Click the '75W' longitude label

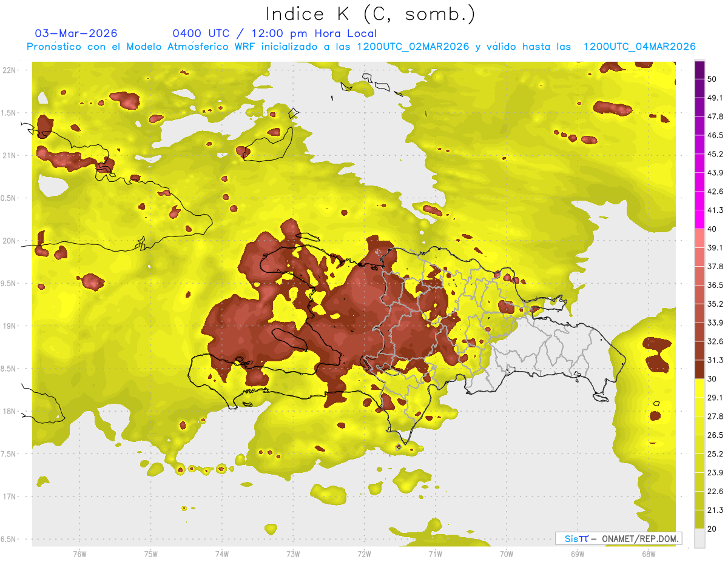pos(151,554)
